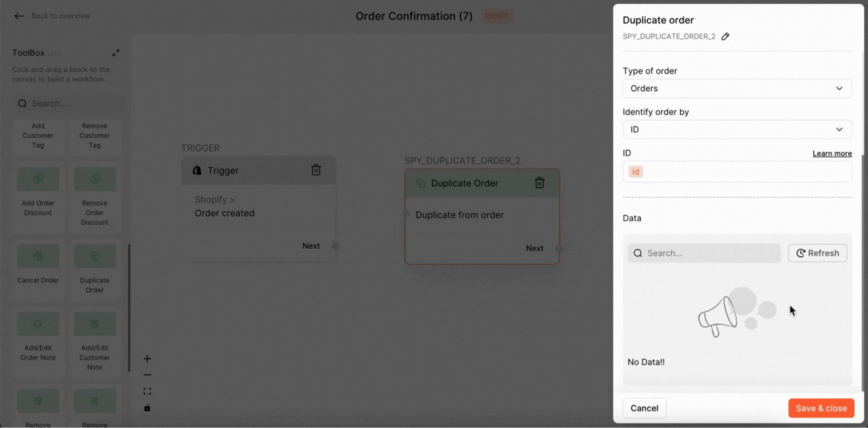Click the Refresh button

[x=817, y=253]
